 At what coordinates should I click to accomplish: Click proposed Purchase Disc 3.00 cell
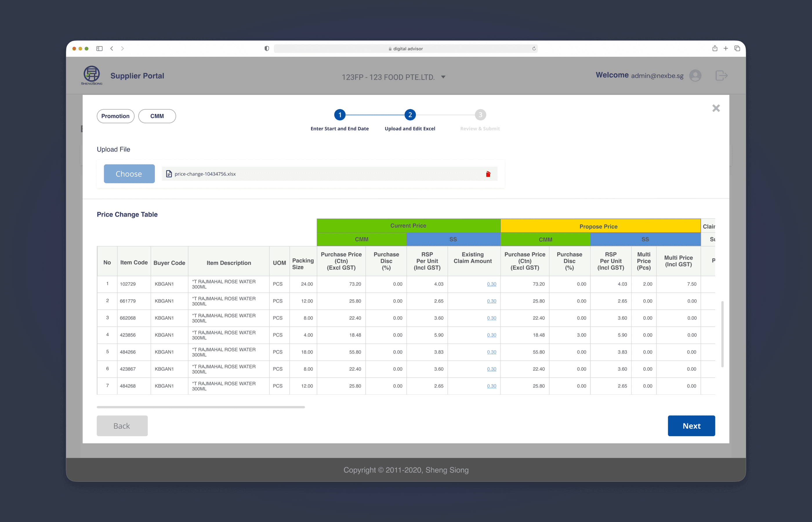[x=569, y=335]
